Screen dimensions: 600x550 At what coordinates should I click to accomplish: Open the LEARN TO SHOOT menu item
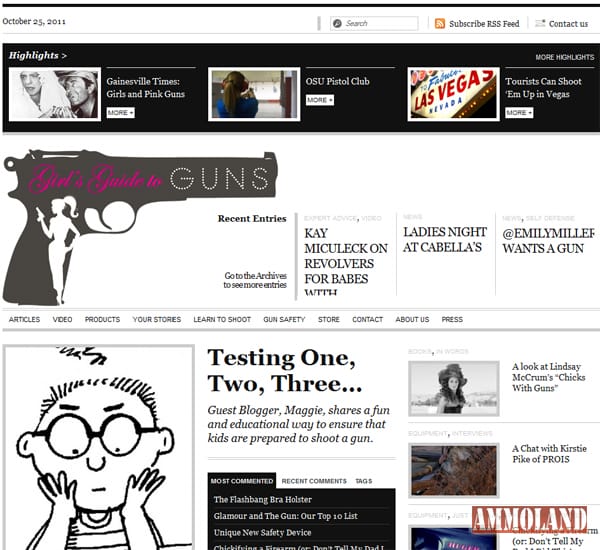coord(222,319)
